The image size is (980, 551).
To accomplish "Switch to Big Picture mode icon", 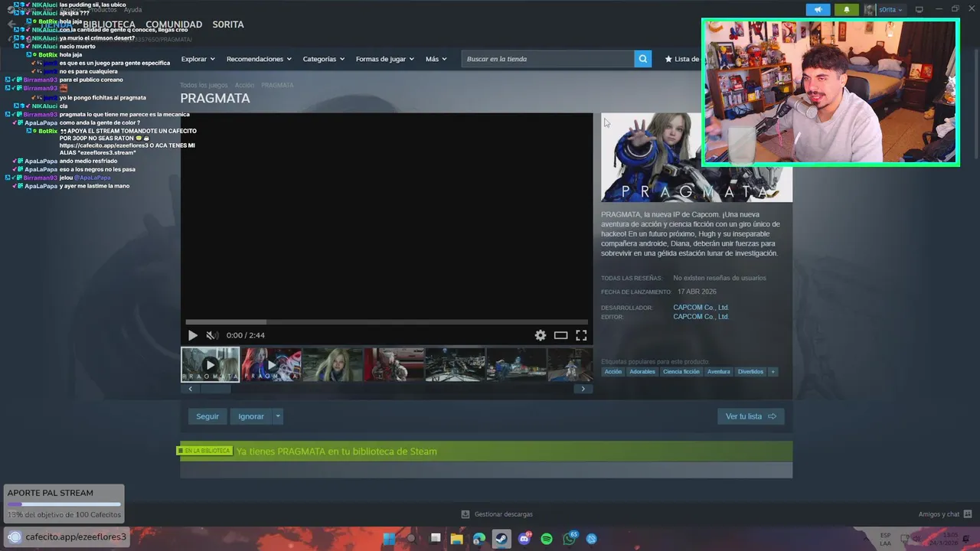I will pos(920,10).
